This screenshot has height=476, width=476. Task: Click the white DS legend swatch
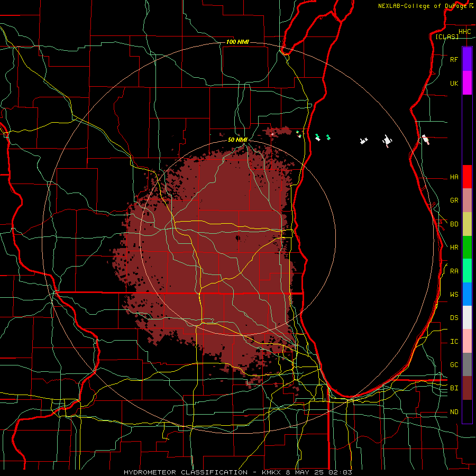click(x=467, y=317)
